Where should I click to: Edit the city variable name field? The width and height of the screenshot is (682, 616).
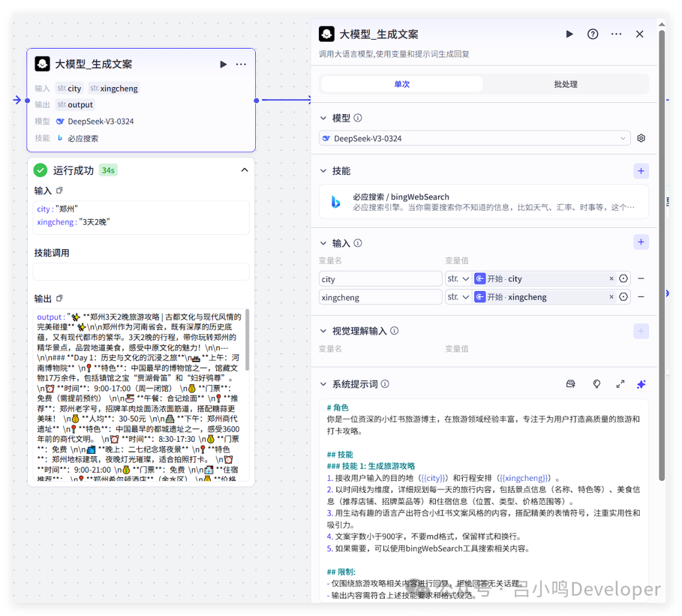(x=380, y=279)
